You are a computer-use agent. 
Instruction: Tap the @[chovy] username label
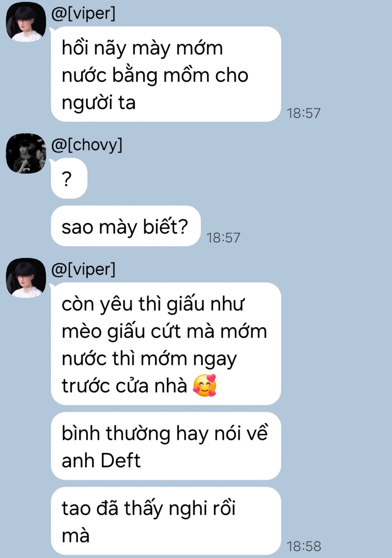[87, 145]
